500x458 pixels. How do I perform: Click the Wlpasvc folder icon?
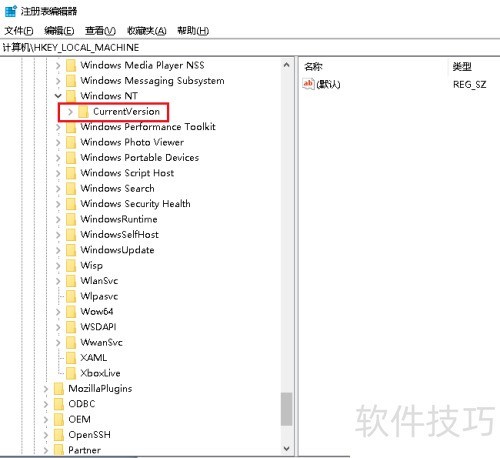pyautogui.click(x=71, y=296)
